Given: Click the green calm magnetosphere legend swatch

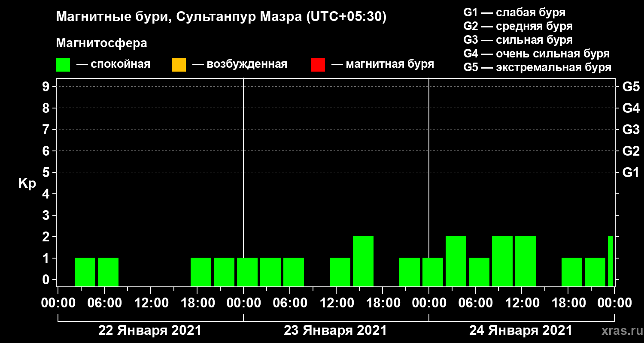Looking at the screenshot, I should point(63,65).
